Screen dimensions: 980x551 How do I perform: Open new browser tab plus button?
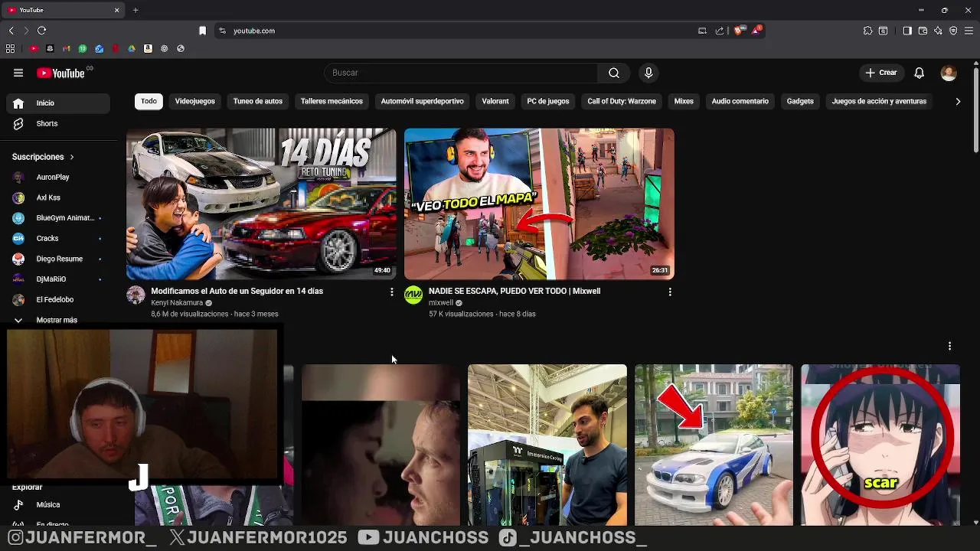point(136,10)
